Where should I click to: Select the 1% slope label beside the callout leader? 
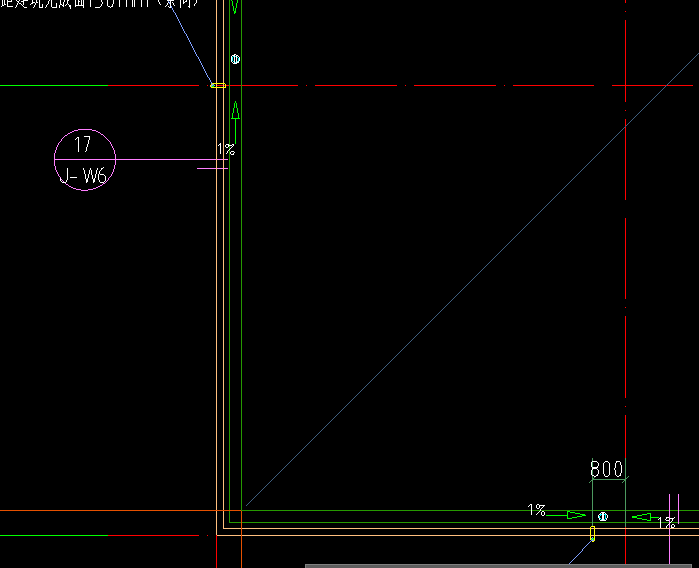(x=226, y=150)
